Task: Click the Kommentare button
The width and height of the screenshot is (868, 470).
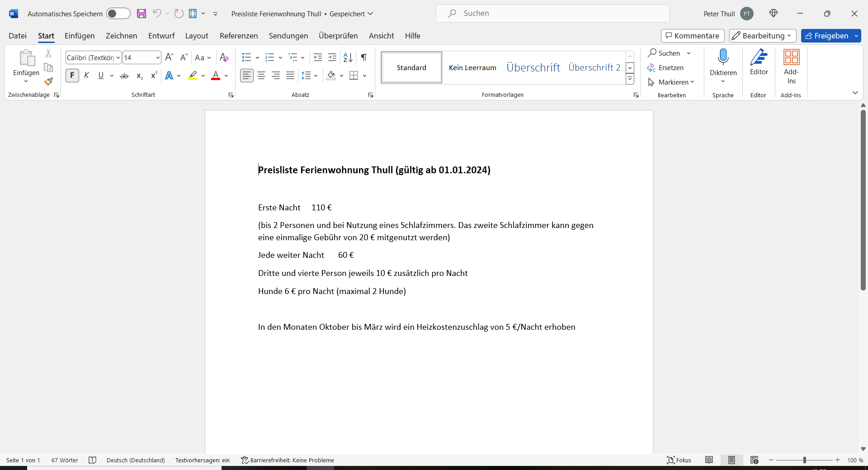Action: (693, 36)
